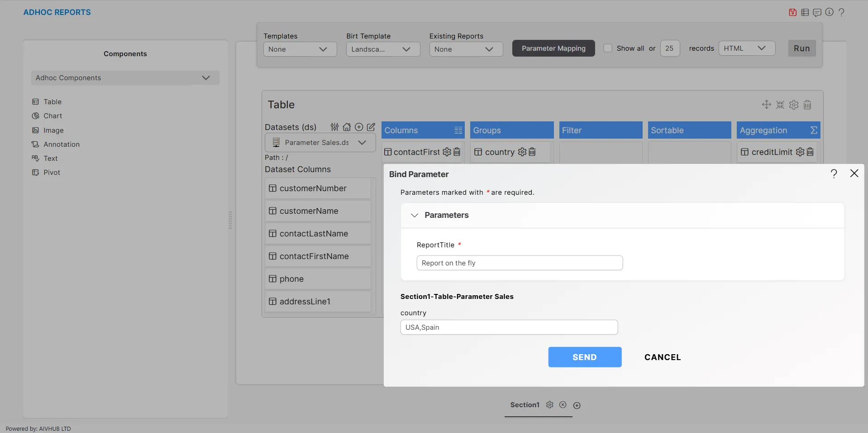Viewport: 868px width, 433px height.
Task: Click the CANCEL button
Action: 662,357
